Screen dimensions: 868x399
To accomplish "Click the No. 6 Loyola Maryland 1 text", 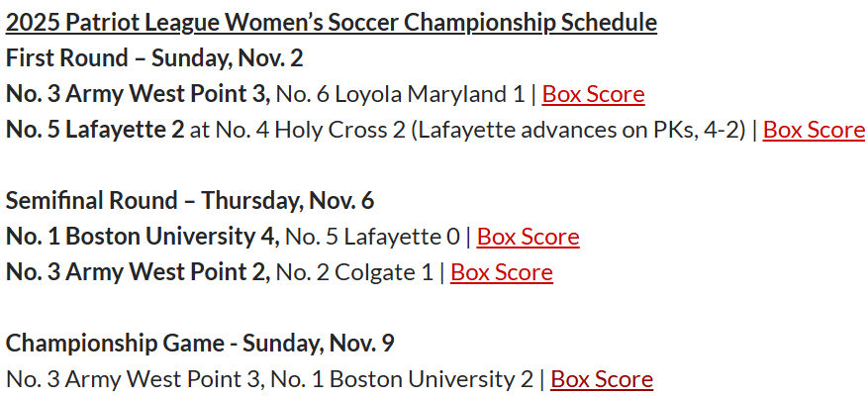I will click(x=400, y=94).
